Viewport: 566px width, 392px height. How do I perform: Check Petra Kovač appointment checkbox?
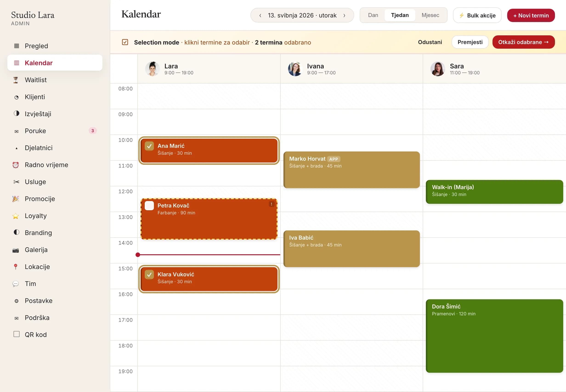(149, 206)
